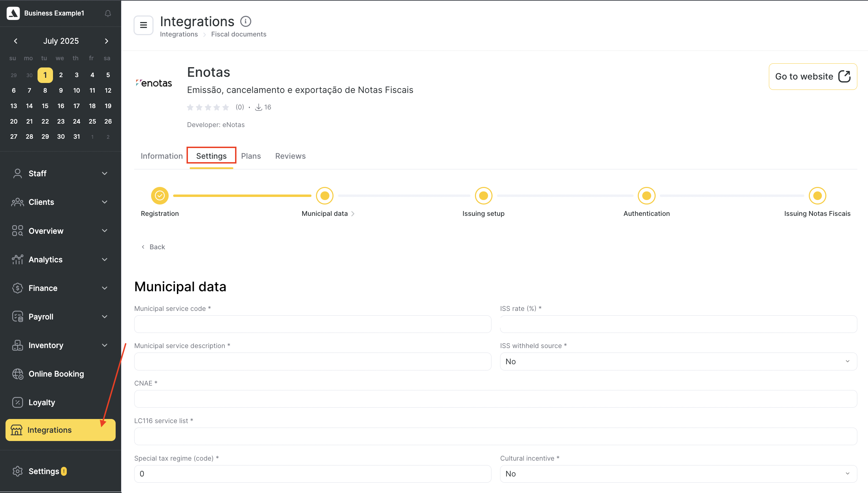Expand the Overview menu chevron

coord(105,231)
